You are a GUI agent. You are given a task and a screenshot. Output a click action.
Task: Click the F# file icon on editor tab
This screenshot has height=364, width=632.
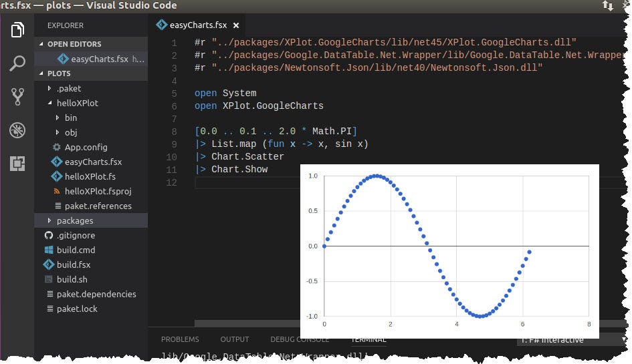(x=162, y=25)
